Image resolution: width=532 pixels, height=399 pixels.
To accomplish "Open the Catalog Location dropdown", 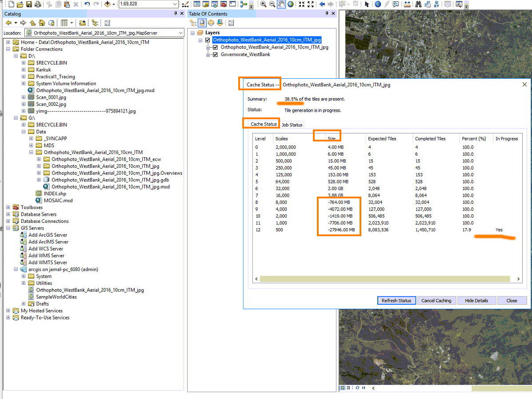I will tap(180, 33).
